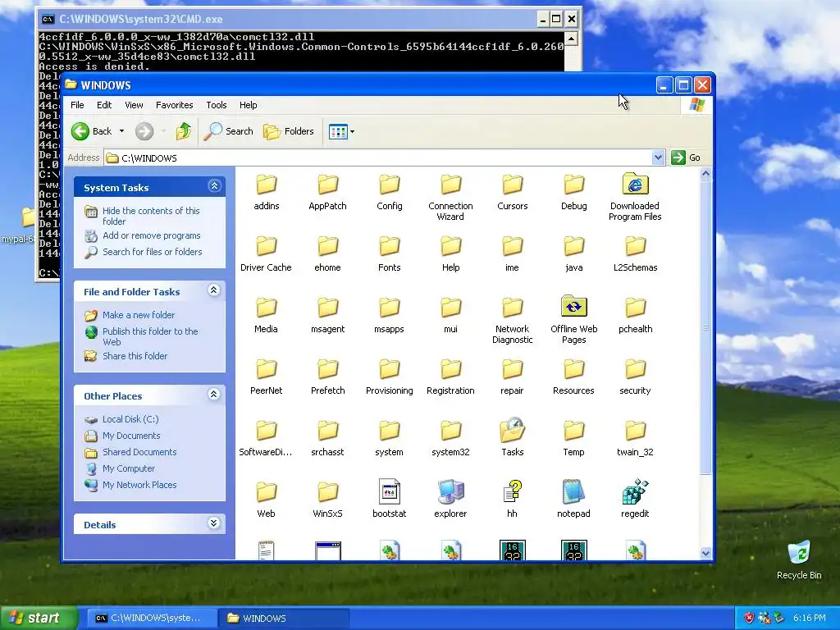Click the Up one level toolbar icon
The image size is (840, 630).
coord(184,131)
